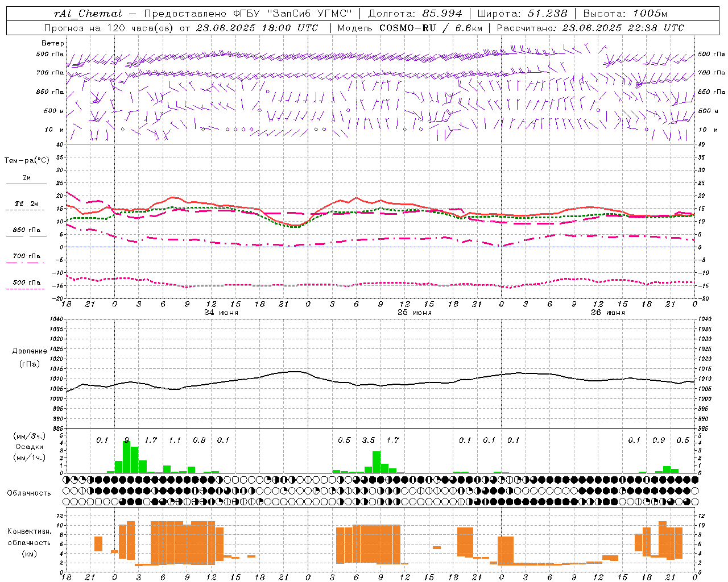
Task: Click the tallest green precipitation bar under 9
Action: [127, 457]
